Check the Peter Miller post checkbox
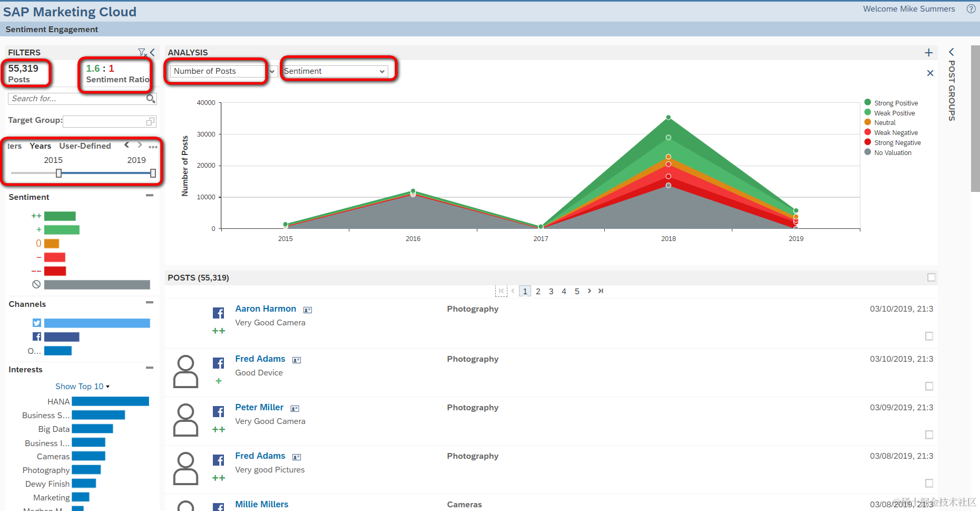Screen dimensions: 980x511 (929, 435)
